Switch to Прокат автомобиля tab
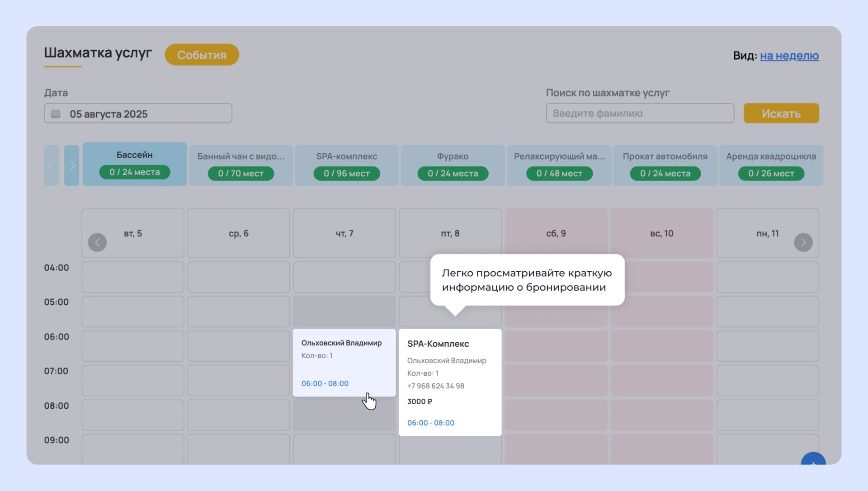This screenshot has width=868, height=491. [x=665, y=165]
